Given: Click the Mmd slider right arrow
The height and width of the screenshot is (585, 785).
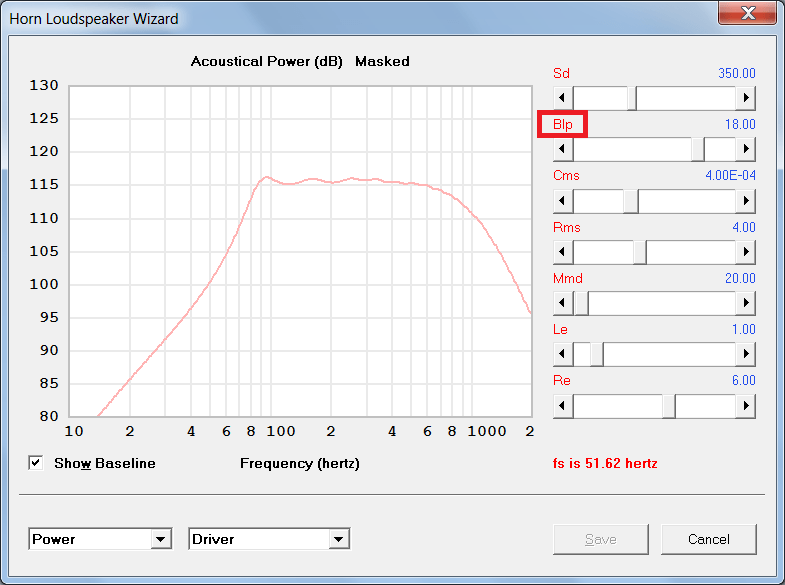Looking at the screenshot, I should coord(745,303).
